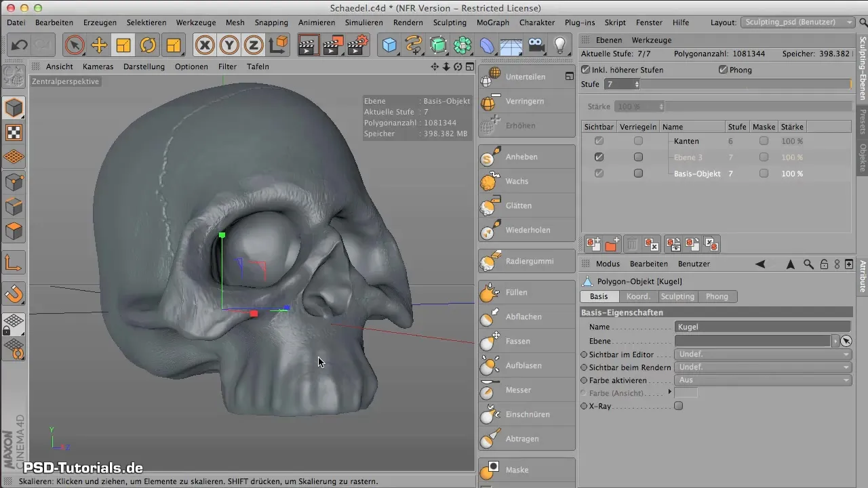This screenshot has height=488, width=868.
Task: Enable the X-Ray checkbox
Action: pyautogui.click(x=678, y=406)
